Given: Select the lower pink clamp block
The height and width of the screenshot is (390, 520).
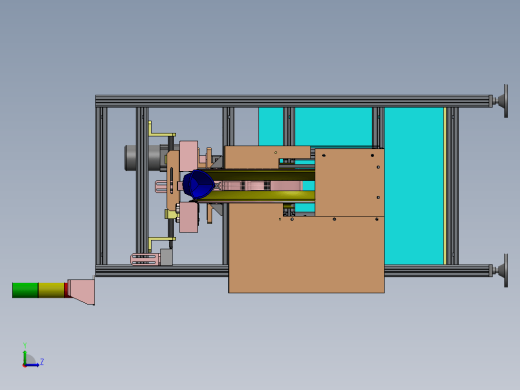Looking at the screenshot, I should [189, 217].
